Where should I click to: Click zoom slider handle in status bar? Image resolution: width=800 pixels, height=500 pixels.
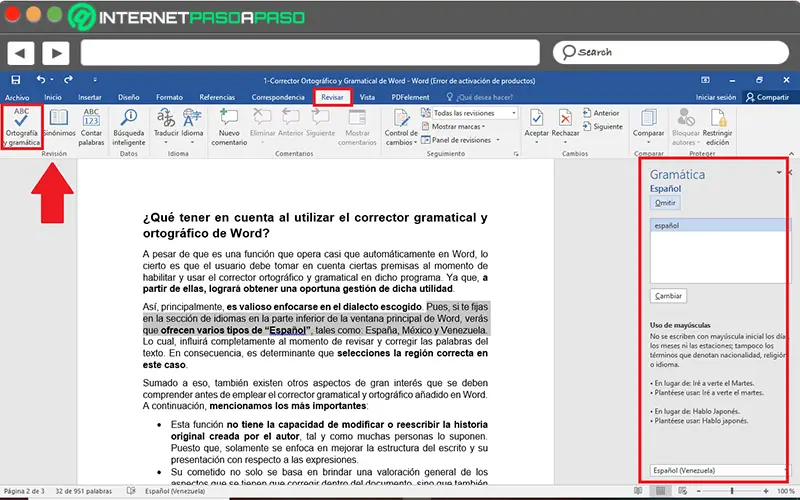click(x=732, y=491)
